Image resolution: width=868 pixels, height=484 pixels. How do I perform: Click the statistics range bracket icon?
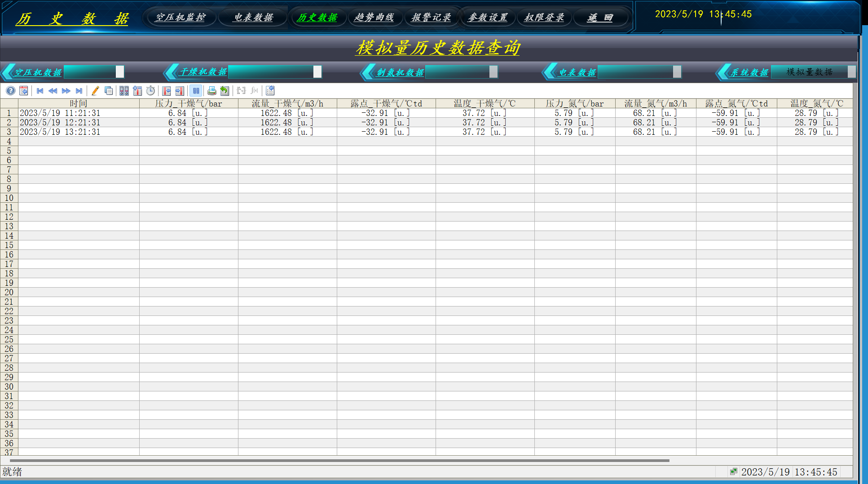(241, 91)
